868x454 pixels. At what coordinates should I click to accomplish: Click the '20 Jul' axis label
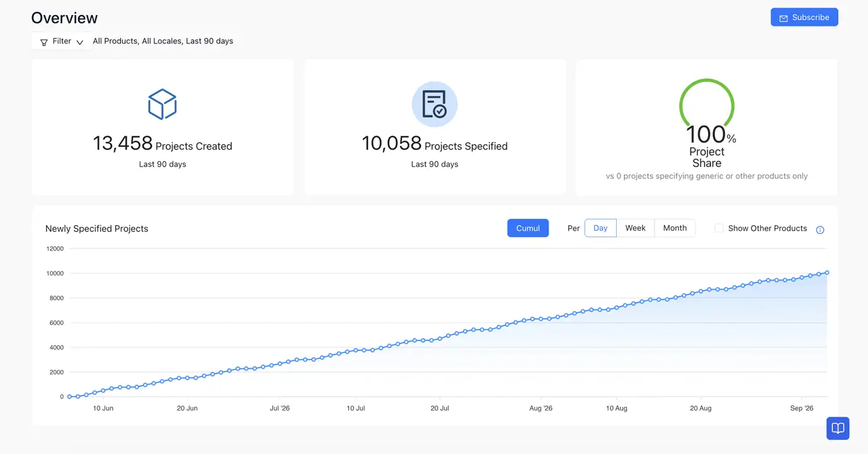coord(440,408)
